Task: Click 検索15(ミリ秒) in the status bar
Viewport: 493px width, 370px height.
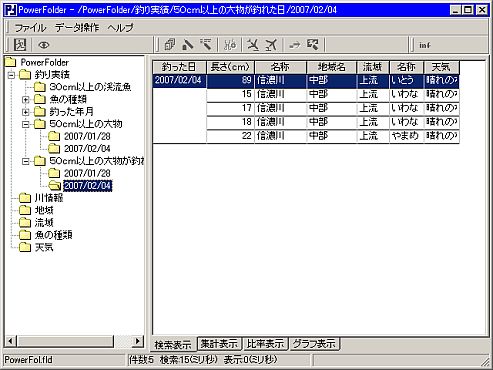Action: (189, 360)
